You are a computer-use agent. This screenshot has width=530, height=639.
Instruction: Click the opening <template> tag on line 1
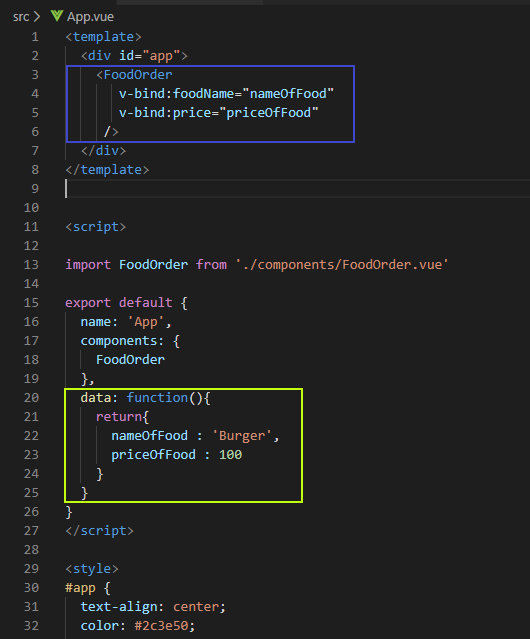point(103,37)
